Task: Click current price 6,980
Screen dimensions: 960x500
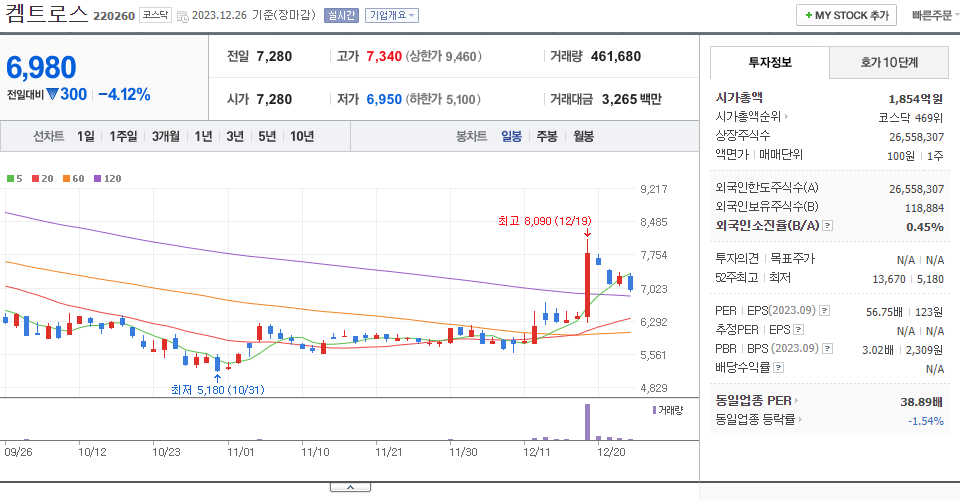Action: [41, 67]
